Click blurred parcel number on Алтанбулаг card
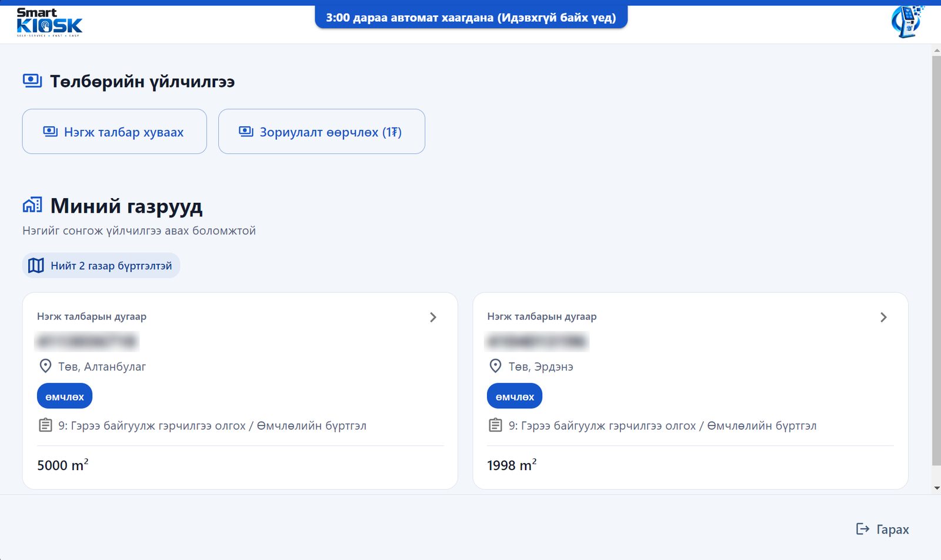941x560 pixels. click(x=87, y=341)
